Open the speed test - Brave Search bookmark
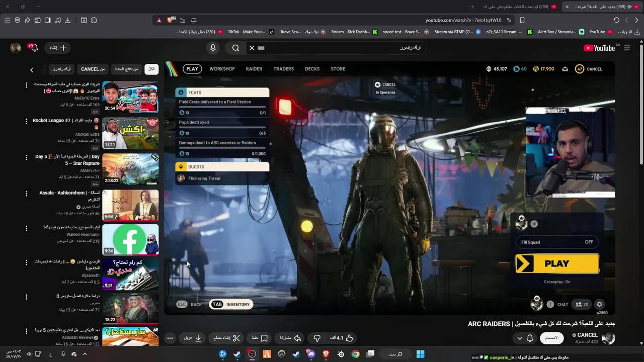This screenshot has width=644, height=362. click(x=406, y=32)
